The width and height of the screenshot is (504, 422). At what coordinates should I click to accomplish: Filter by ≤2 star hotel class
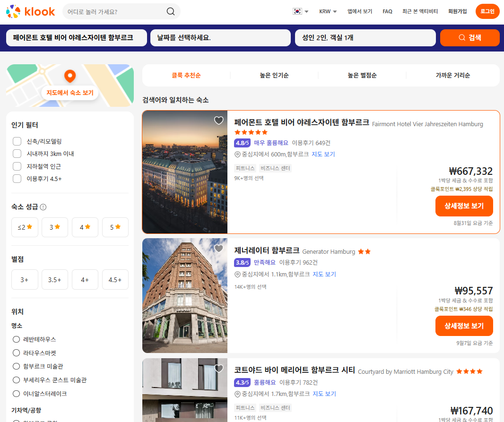(25, 227)
